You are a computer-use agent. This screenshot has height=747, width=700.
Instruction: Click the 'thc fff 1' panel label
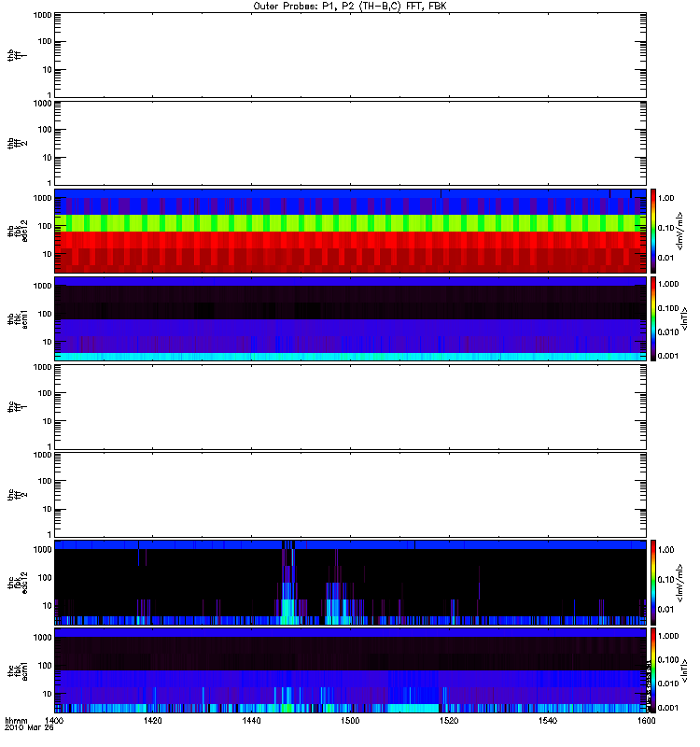(17, 407)
